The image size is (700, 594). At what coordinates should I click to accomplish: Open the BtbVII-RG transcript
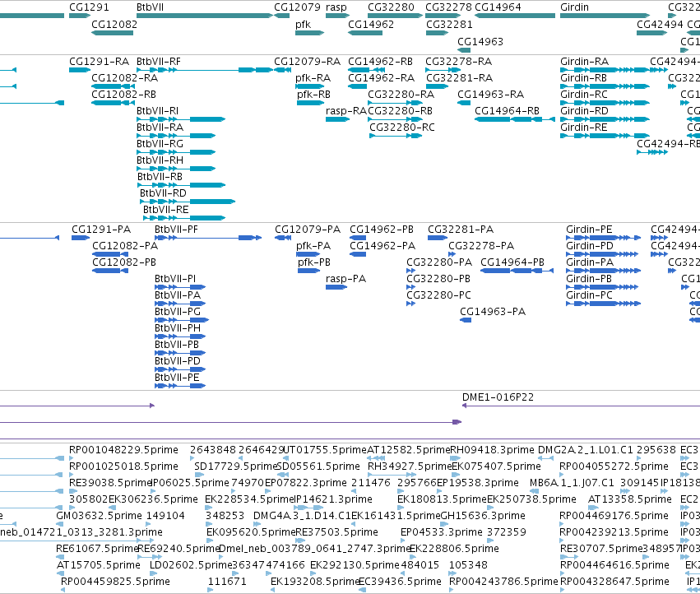coord(176,152)
